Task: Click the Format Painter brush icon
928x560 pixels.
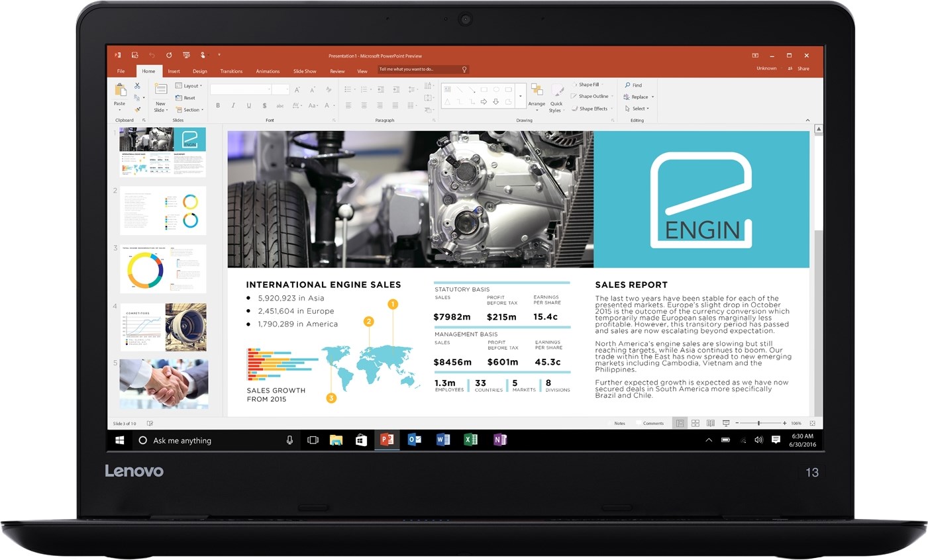Action: (x=137, y=109)
